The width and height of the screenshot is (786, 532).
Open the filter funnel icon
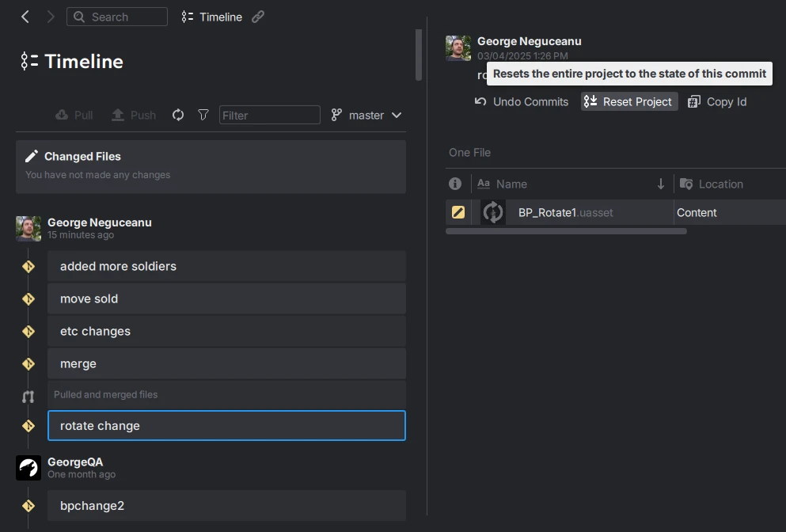coord(203,115)
